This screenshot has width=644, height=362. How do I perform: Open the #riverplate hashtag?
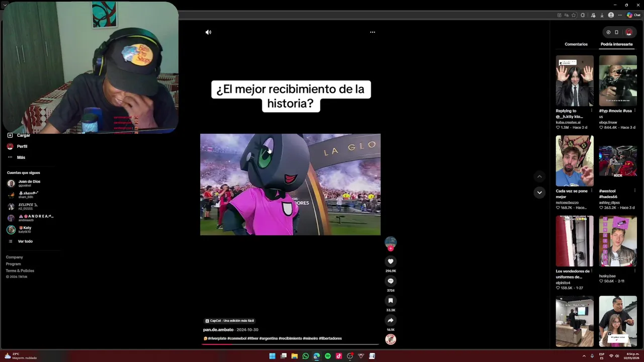point(217,338)
